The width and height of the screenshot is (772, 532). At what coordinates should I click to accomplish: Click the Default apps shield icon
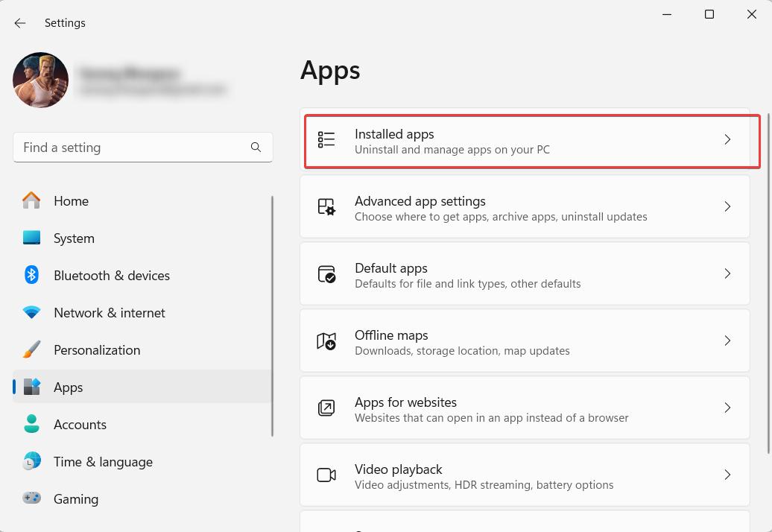click(326, 273)
